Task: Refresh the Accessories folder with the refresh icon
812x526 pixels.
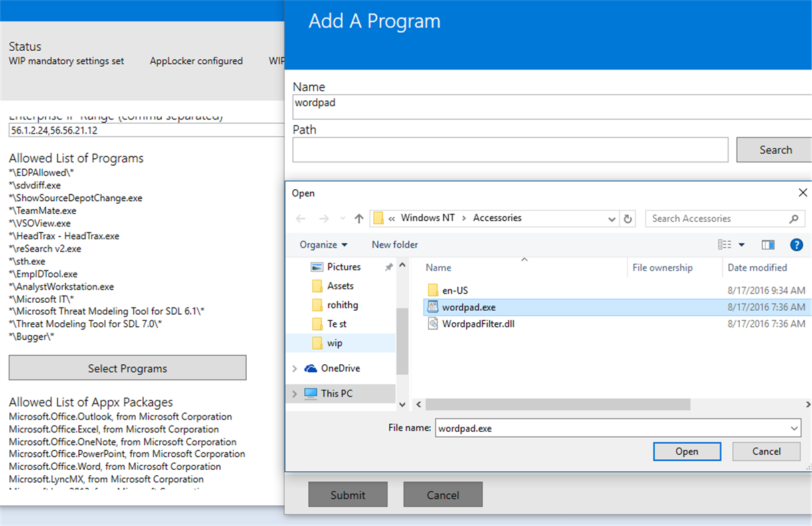Action: click(x=627, y=219)
